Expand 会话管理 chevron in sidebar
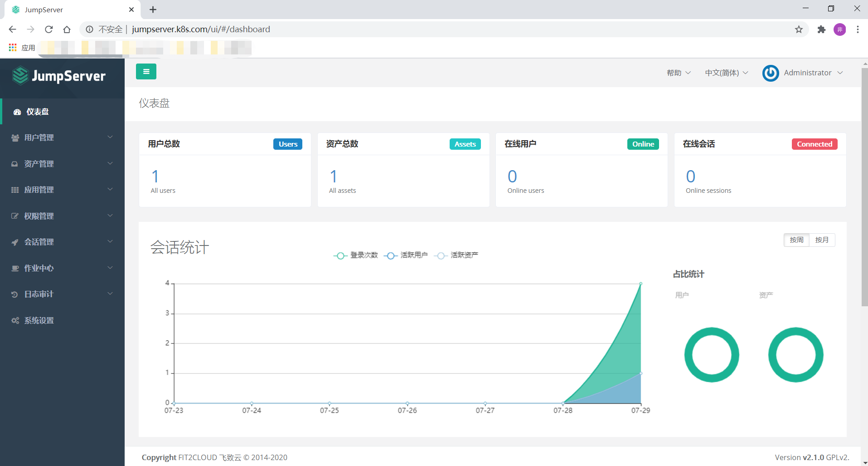Image resolution: width=868 pixels, height=466 pixels. (x=110, y=241)
